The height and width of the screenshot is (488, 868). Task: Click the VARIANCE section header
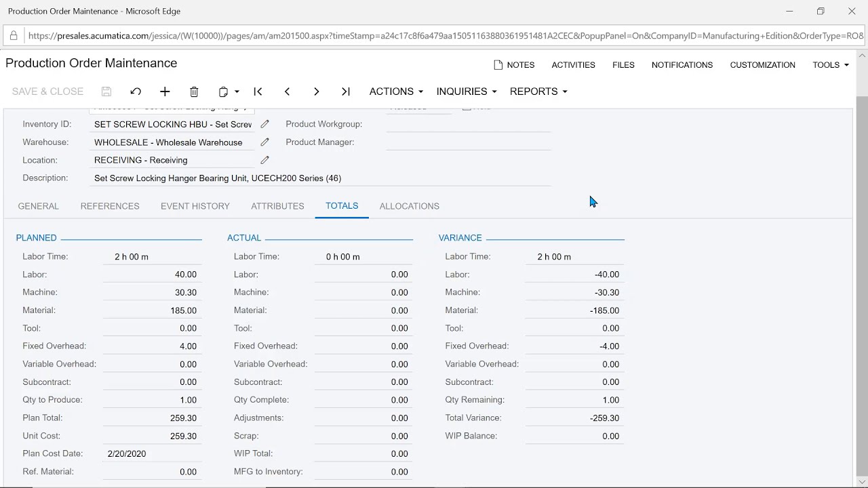[x=460, y=238]
